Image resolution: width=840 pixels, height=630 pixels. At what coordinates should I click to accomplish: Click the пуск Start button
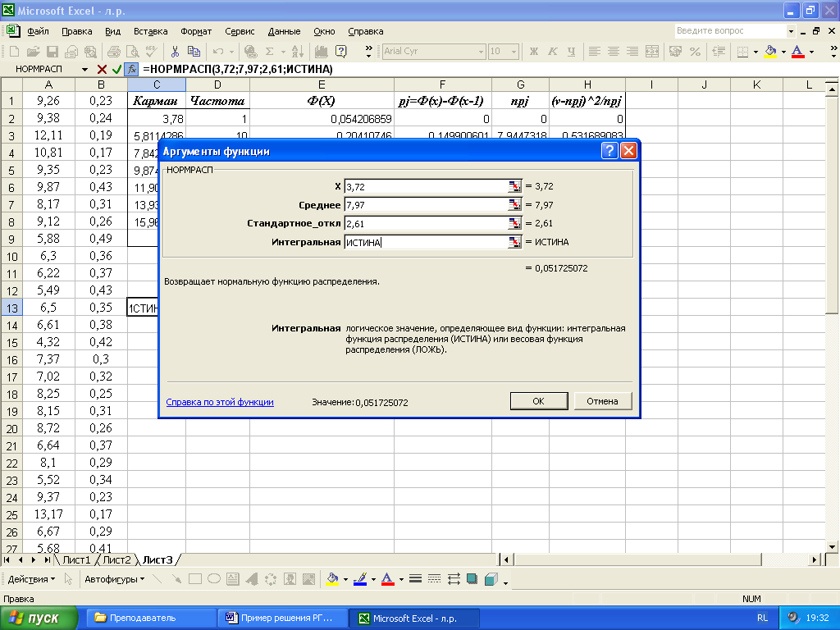pyautogui.click(x=39, y=619)
